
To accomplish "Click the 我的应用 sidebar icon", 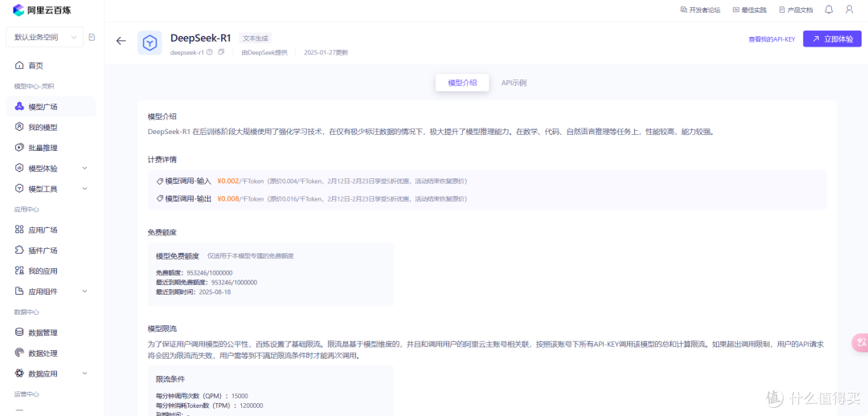I will [x=19, y=271].
